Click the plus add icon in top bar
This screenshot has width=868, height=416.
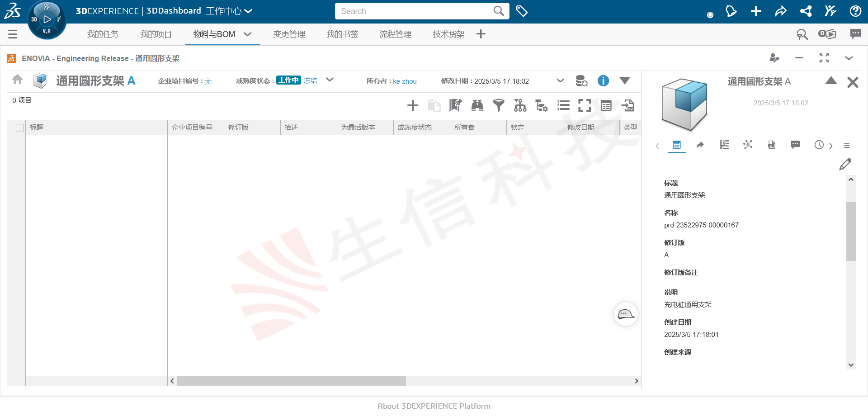(x=756, y=11)
